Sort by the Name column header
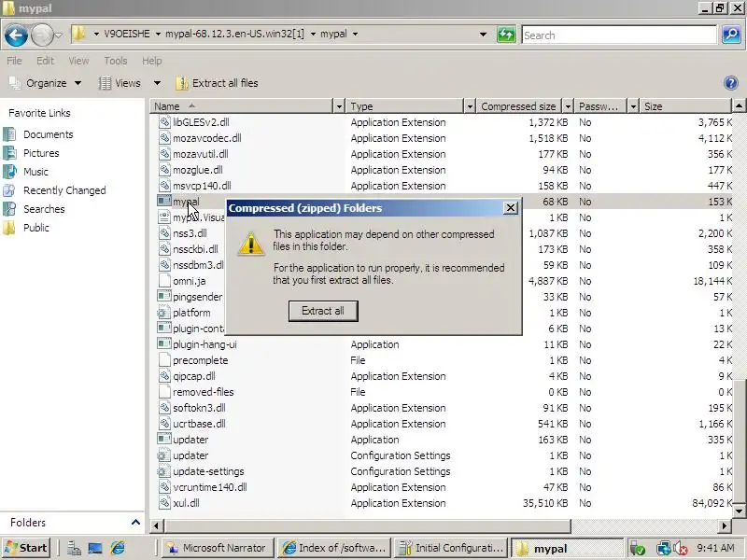Image resolution: width=747 pixels, height=560 pixels. [242, 106]
